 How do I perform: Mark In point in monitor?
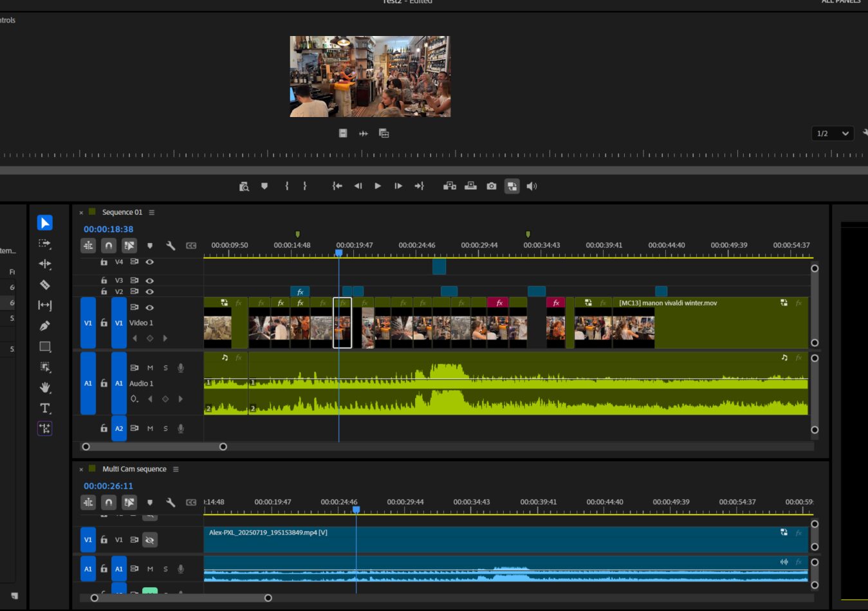287,186
